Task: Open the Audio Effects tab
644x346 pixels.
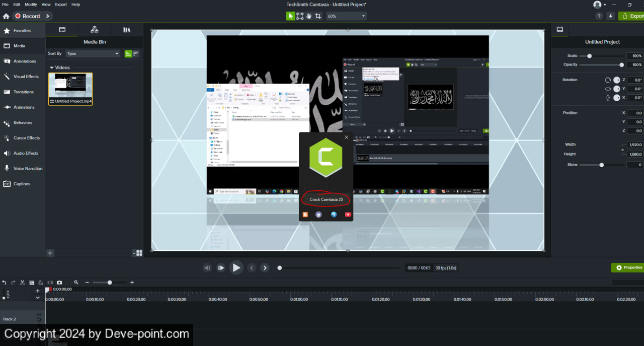Action: tap(23, 153)
